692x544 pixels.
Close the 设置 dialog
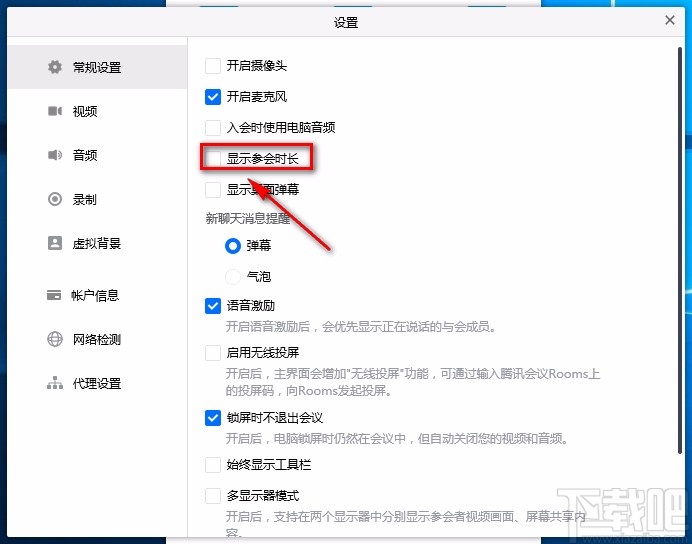pos(669,20)
